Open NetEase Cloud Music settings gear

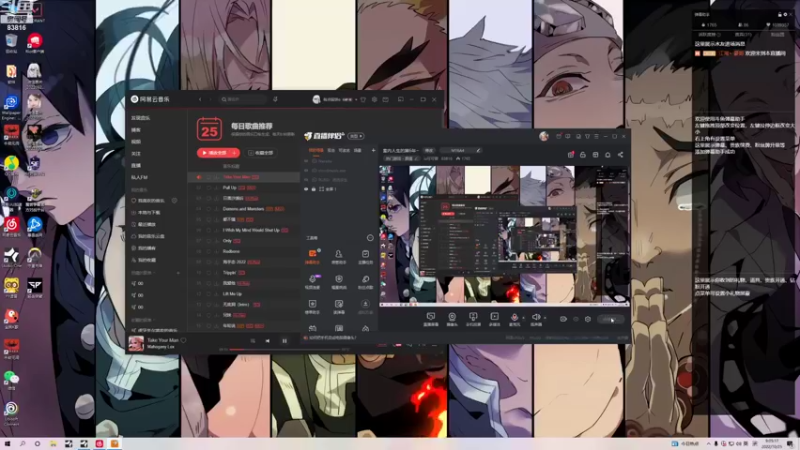point(374,99)
